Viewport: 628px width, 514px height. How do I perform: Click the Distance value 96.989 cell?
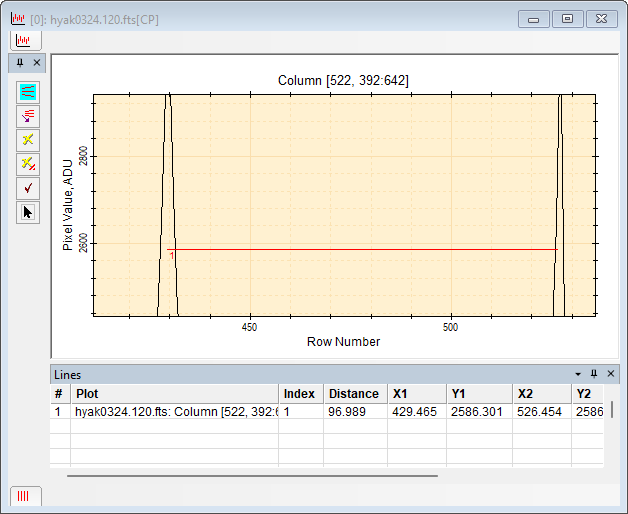(354, 411)
